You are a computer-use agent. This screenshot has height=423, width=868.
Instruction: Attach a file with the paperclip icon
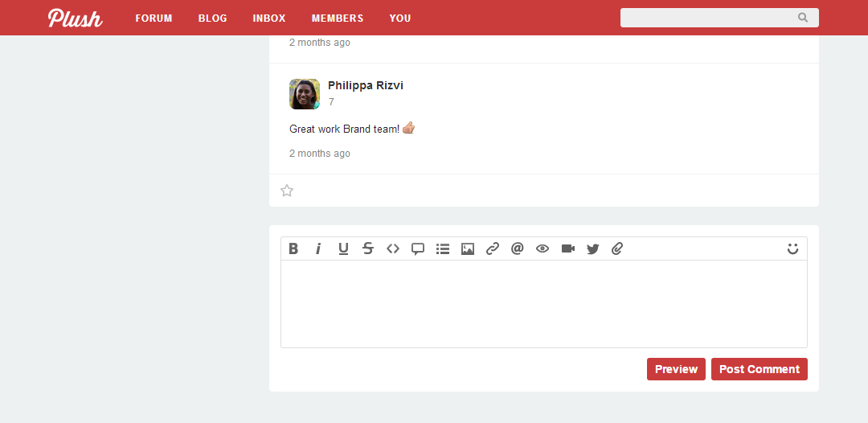[x=618, y=248]
